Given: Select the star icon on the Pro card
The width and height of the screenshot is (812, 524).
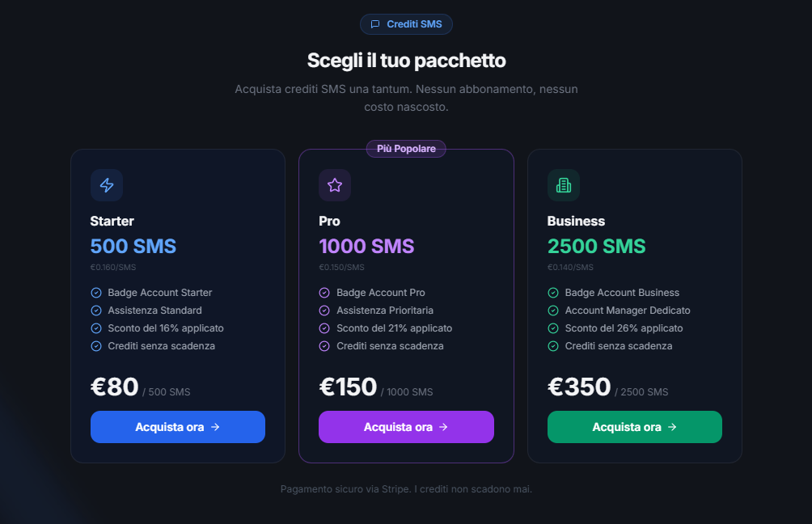Looking at the screenshot, I should [x=335, y=185].
